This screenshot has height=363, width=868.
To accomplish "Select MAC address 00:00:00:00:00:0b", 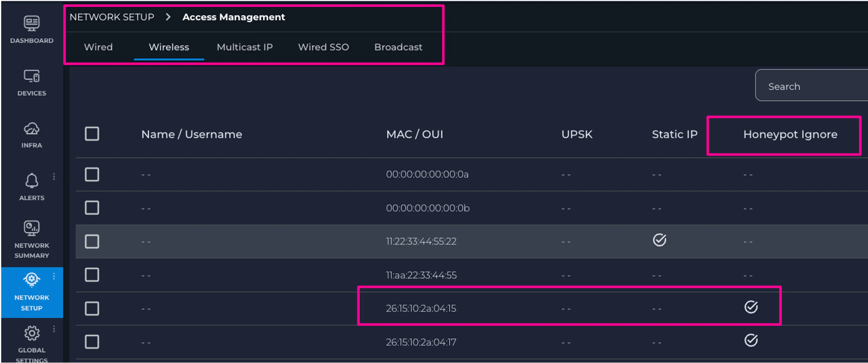I will [428, 208].
